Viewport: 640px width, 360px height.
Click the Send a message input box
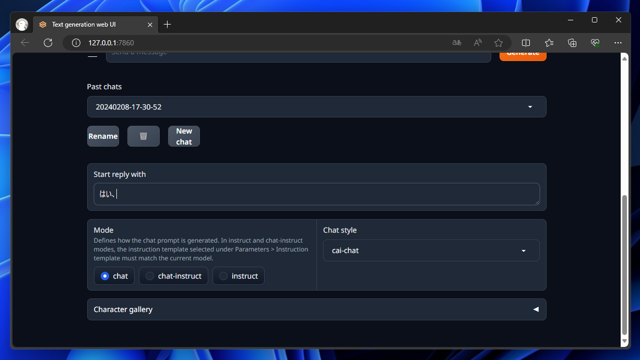[x=298, y=57]
